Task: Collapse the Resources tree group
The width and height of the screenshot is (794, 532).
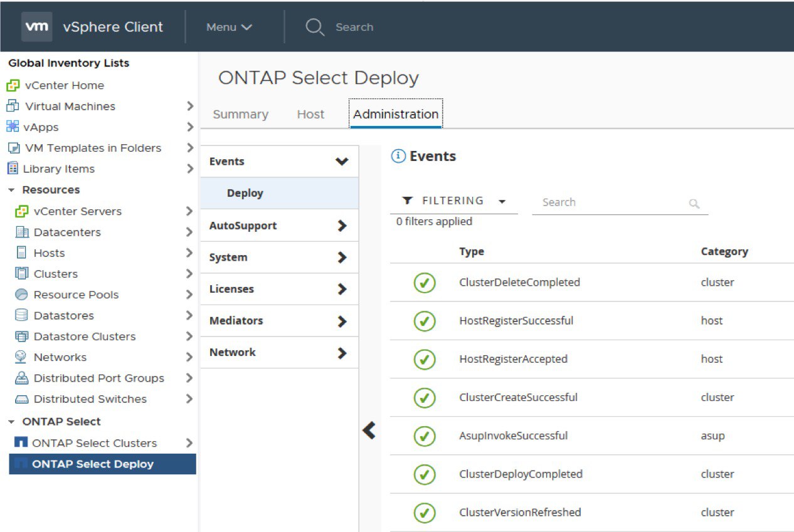Action: pos(11,190)
